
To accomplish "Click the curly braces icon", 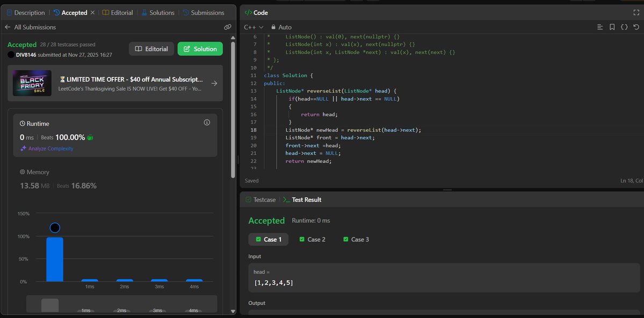I will click(624, 27).
